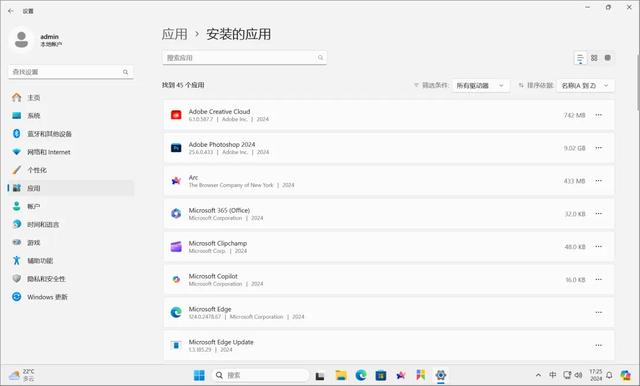Click the Adobe Photoshop 2024 app name
The height and width of the screenshot is (386, 640).
(x=222, y=144)
